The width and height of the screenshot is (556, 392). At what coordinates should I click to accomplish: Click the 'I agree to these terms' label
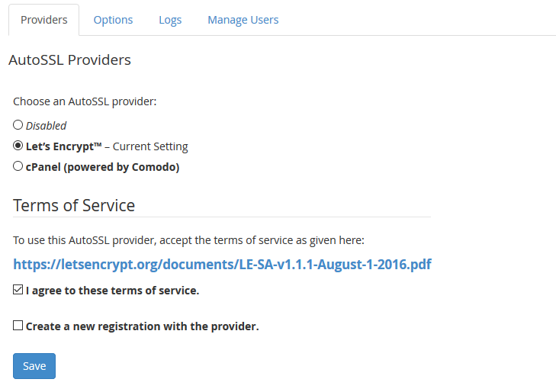pyautogui.click(x=112, y=291)
